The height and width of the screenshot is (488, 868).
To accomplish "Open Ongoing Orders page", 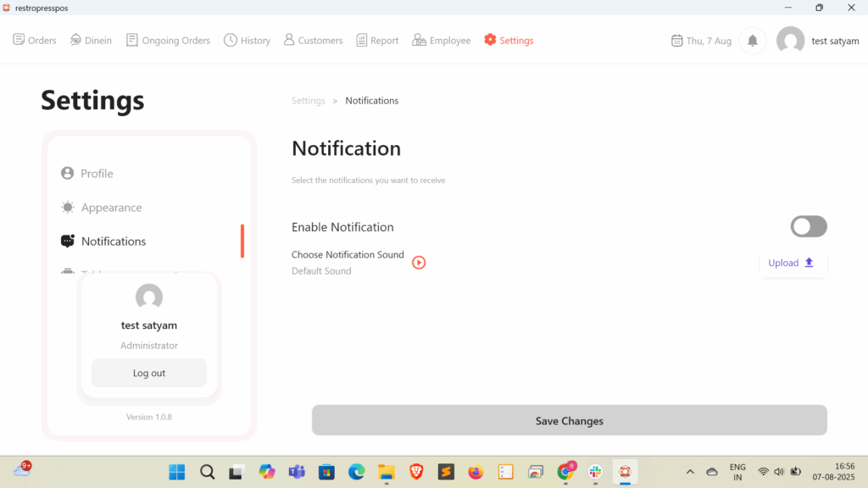I will tap(168, 41).
